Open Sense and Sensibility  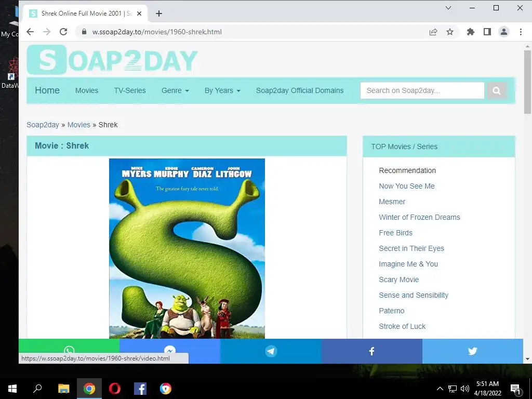tap(413, 295)
